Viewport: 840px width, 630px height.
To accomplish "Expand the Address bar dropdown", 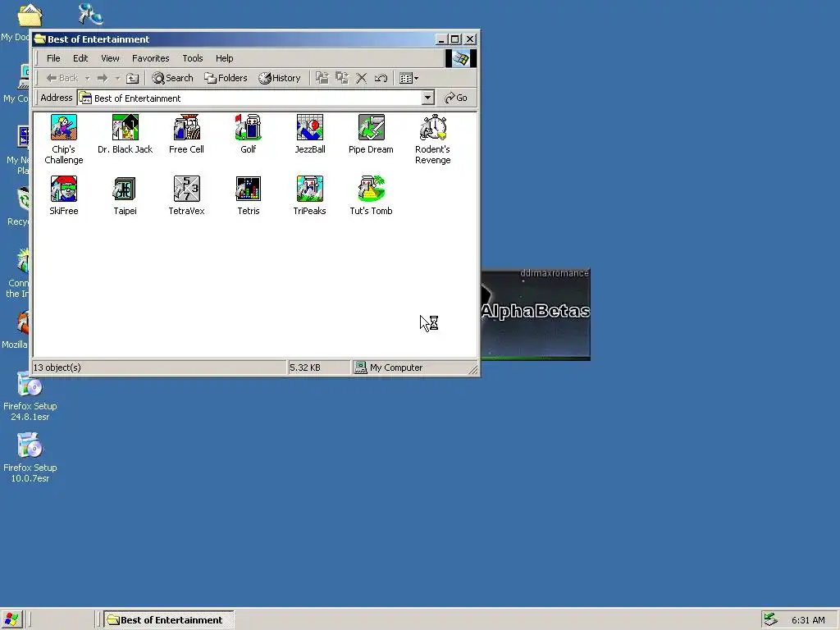I will [x=427, y=98].
